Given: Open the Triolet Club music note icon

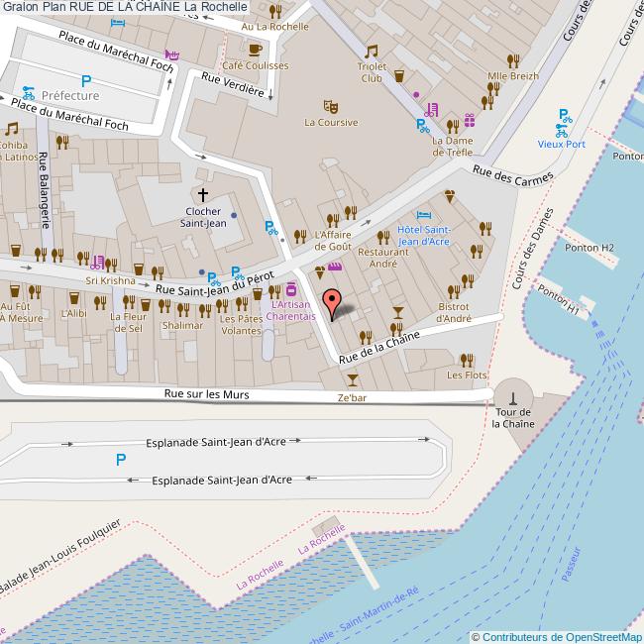Looking at the screenshot, I should [x=372, y=52].
